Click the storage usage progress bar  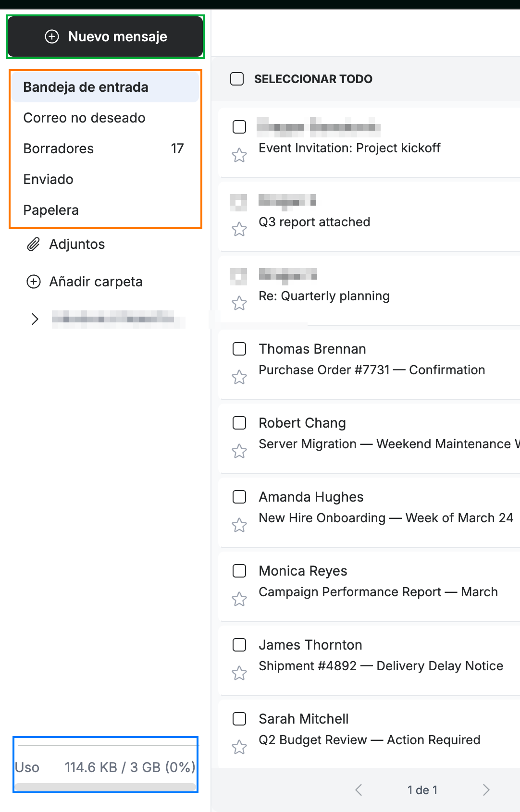(105, 787)
